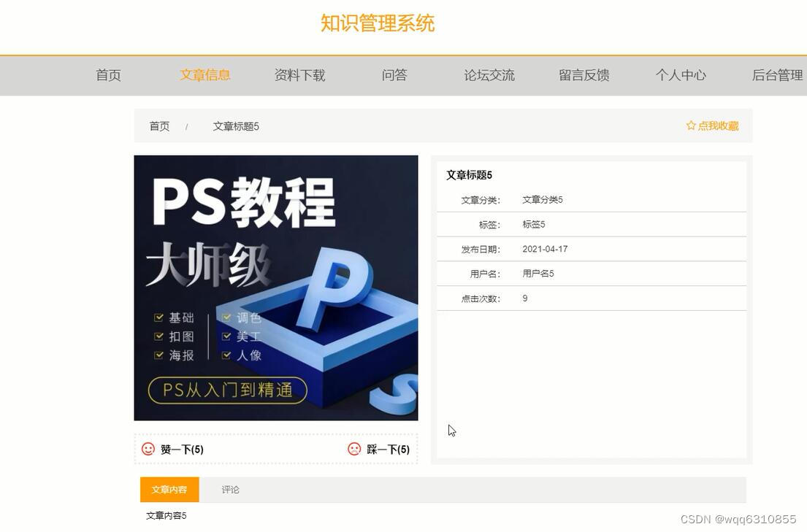Select the 用户名: label
807x532 pixels.
point(485,274)
